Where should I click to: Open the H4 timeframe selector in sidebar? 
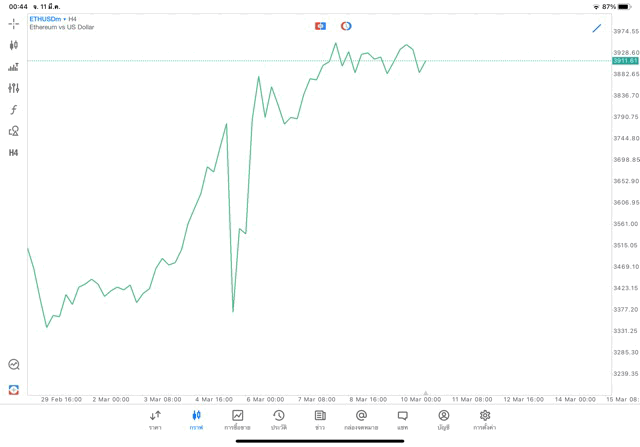click(x=13, y=153)
